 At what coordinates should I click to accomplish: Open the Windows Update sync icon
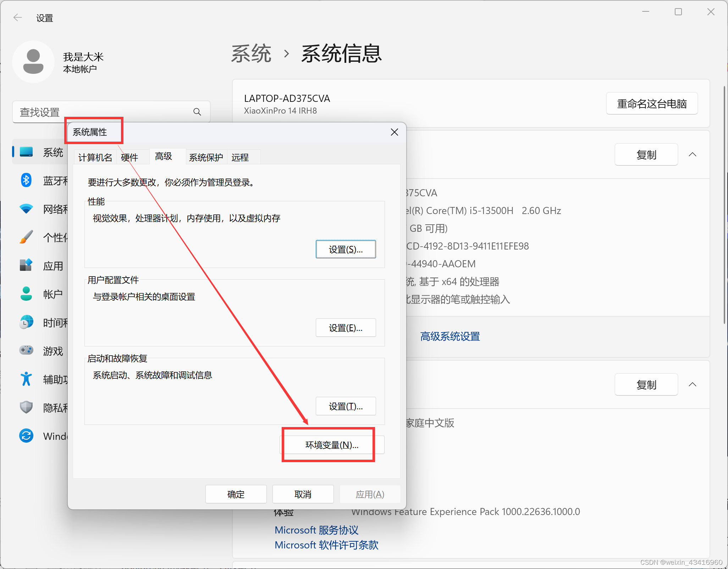pos(26,436)
